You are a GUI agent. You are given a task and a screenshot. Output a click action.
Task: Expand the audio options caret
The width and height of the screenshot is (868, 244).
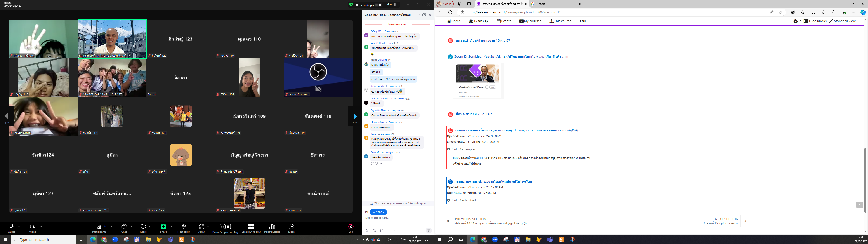pos(19,226)
